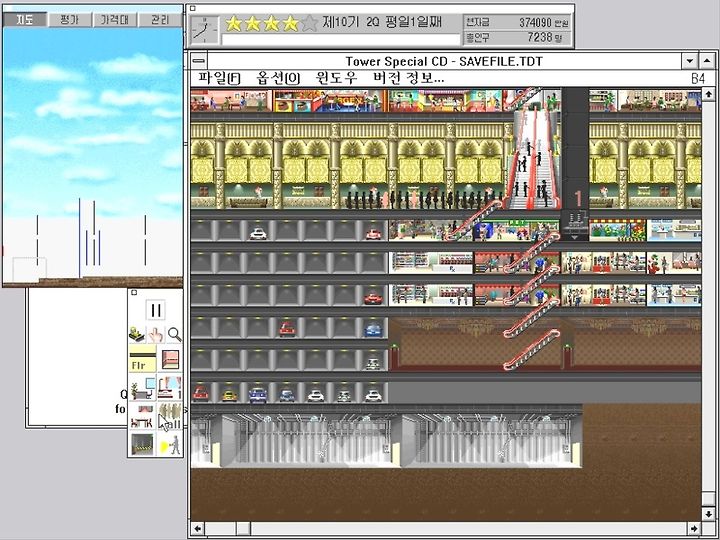
Task: Click the funds value 374090
Action: [534, 22]
